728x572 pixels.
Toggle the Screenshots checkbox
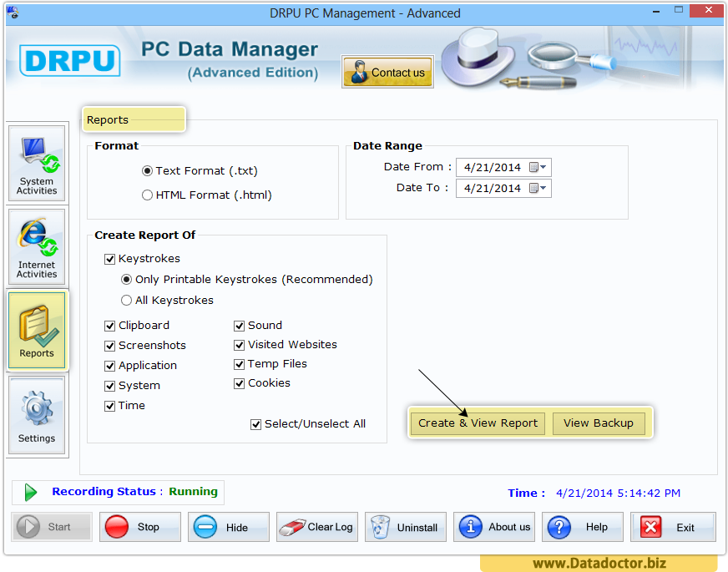109,346
